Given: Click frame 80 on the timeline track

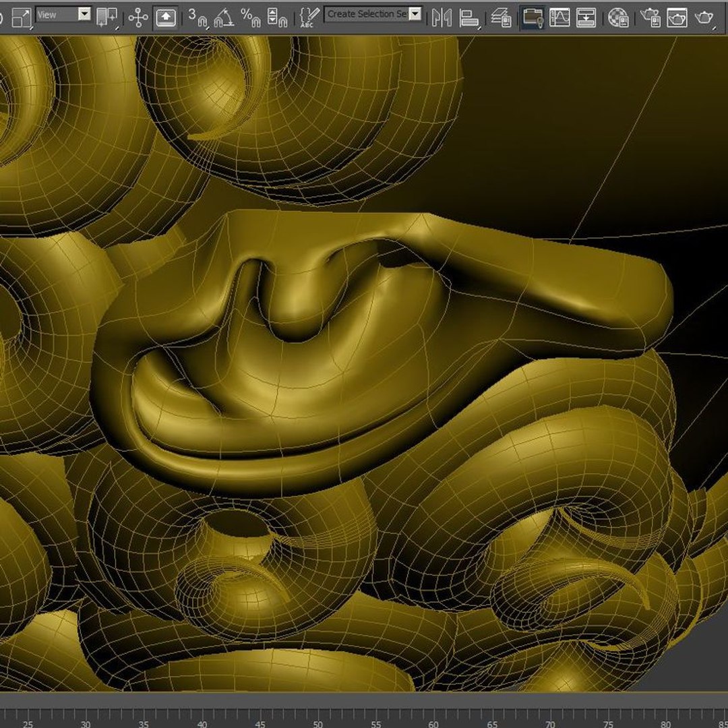Looking at the screenshot, I should (666, 723).
